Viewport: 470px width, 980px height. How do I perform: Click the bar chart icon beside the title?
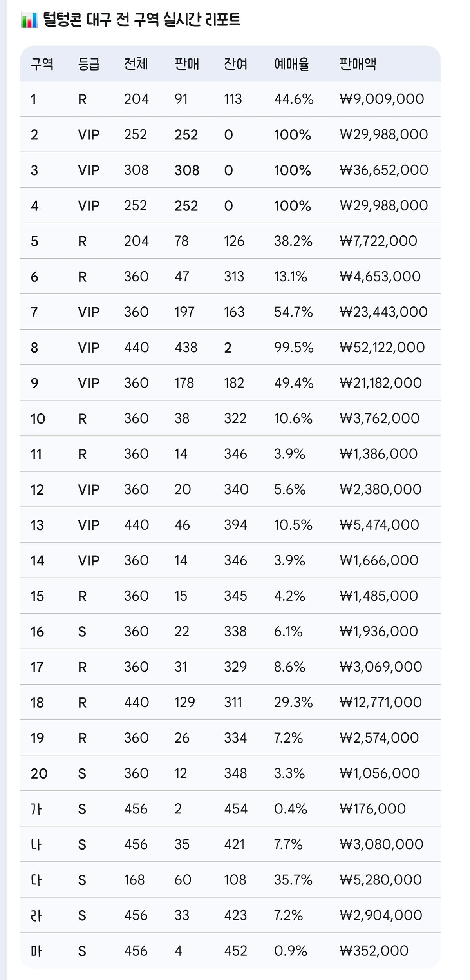[x=29, y=20]
